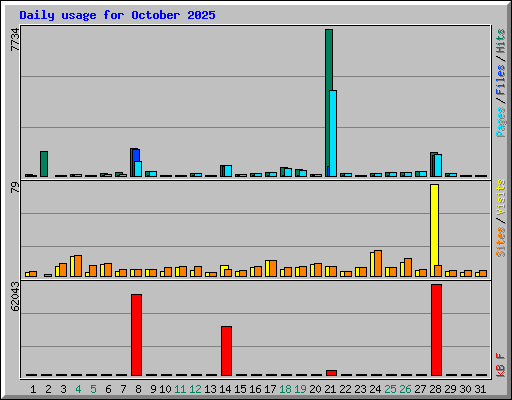
Task: Select day label 1 on the x-axis
Action: [x=33, y=389]
